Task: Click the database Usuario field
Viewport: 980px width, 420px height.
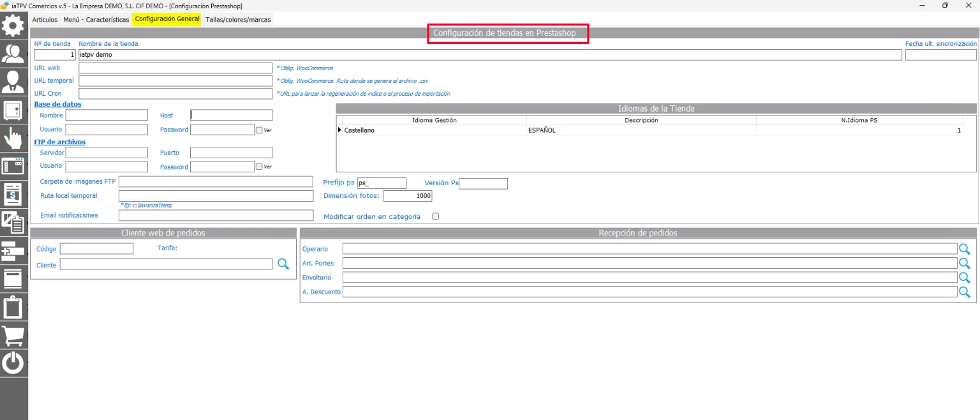Action: pos(107,130)
